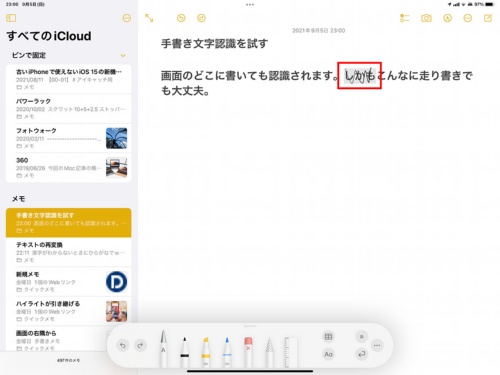Screen dimensions: 500x375
Task: Check the battery indicator in status bar
Action: click(490, 4)
